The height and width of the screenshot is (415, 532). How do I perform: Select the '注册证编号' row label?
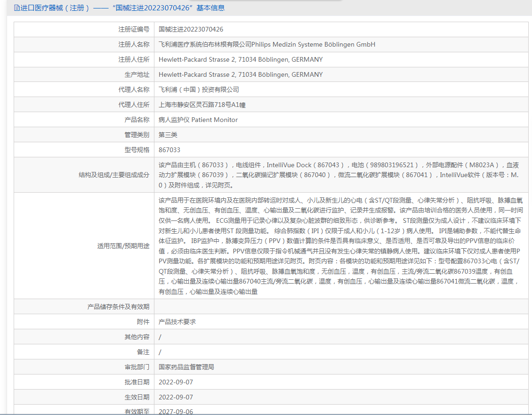(x=134, y=30)
